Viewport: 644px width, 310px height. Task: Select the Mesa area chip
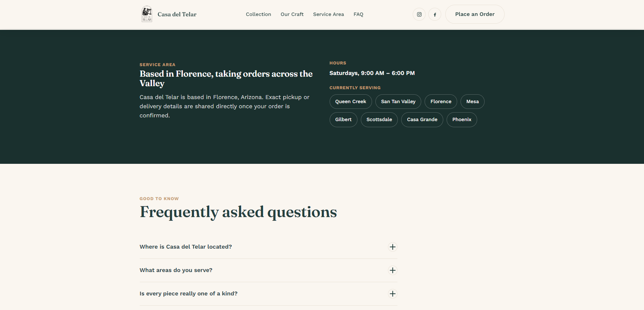pos(472,101)
